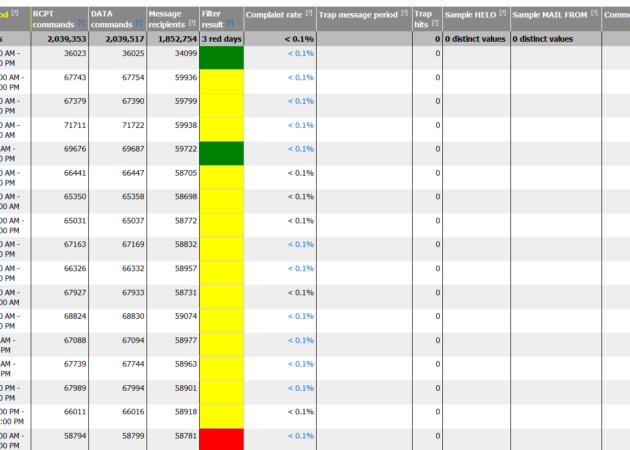
Task: Select the RCPT value 66441
Action: click(x=75, y=173)
